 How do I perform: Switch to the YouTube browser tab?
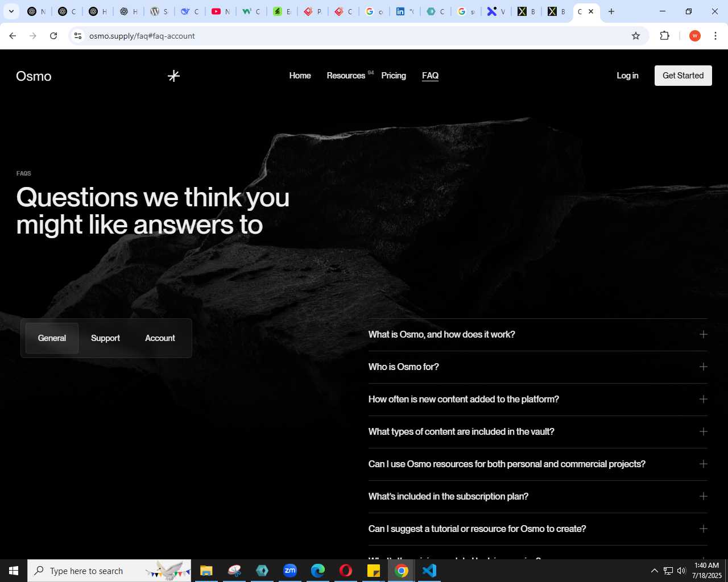[220, 11]
